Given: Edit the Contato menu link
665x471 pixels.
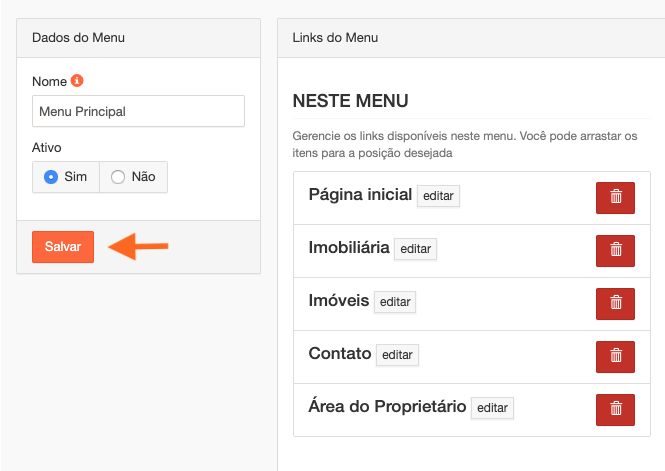Looking at the screenshot, I should point(397,355).
